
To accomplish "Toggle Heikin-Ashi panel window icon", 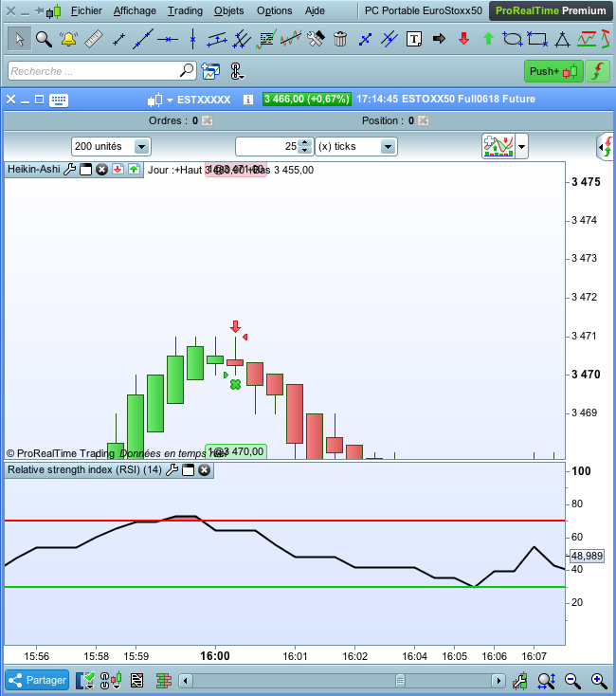I will (x=85, y=169).
